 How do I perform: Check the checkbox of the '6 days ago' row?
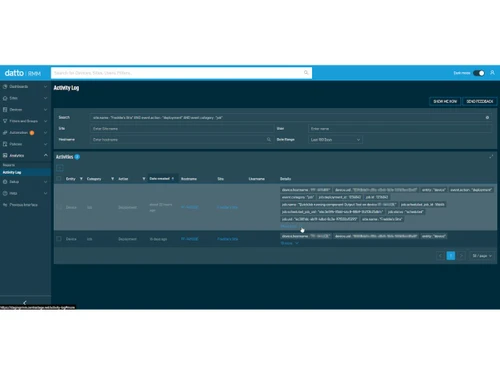tap(59, 239)
